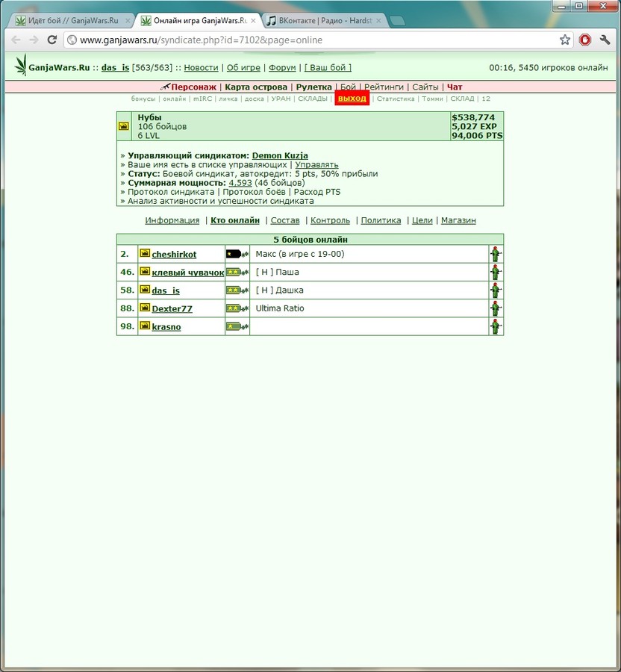
Task: Open the Персонаж menu item
Action: (193, 87)
